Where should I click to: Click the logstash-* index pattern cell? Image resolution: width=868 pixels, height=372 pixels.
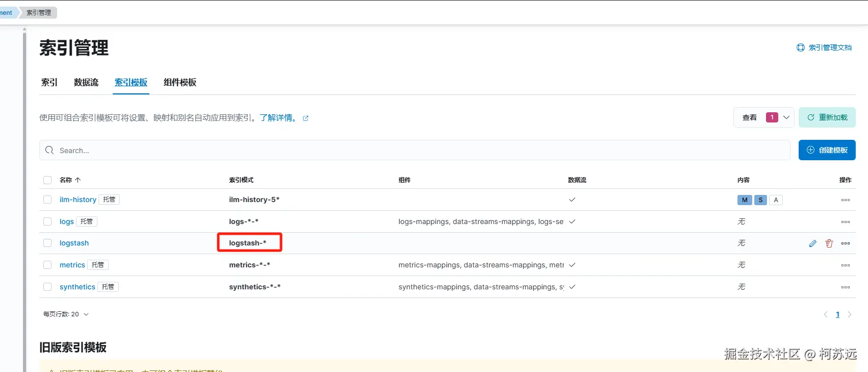pos(247,243)
